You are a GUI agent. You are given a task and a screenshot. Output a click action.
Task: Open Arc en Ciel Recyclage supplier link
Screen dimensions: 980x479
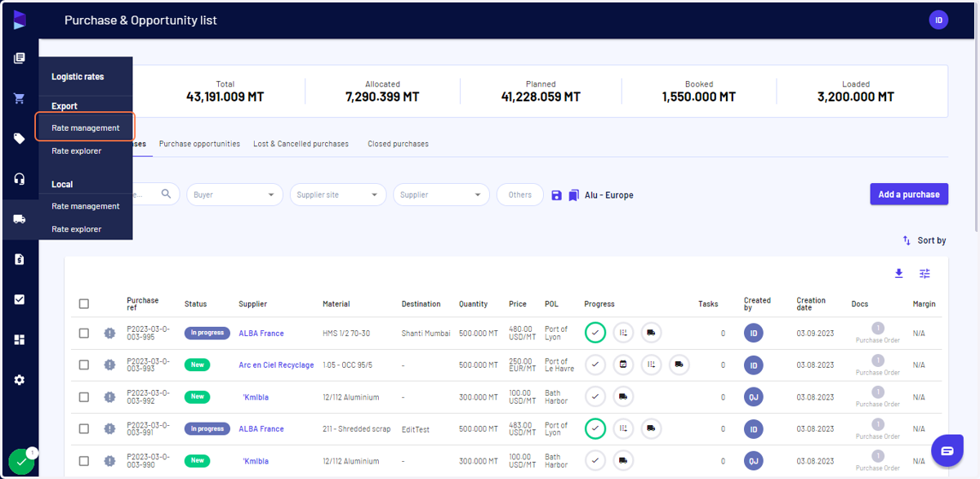(276, 365)
